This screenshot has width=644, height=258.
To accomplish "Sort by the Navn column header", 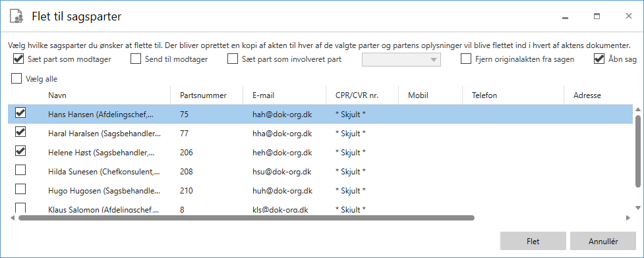I will (57, 95).
